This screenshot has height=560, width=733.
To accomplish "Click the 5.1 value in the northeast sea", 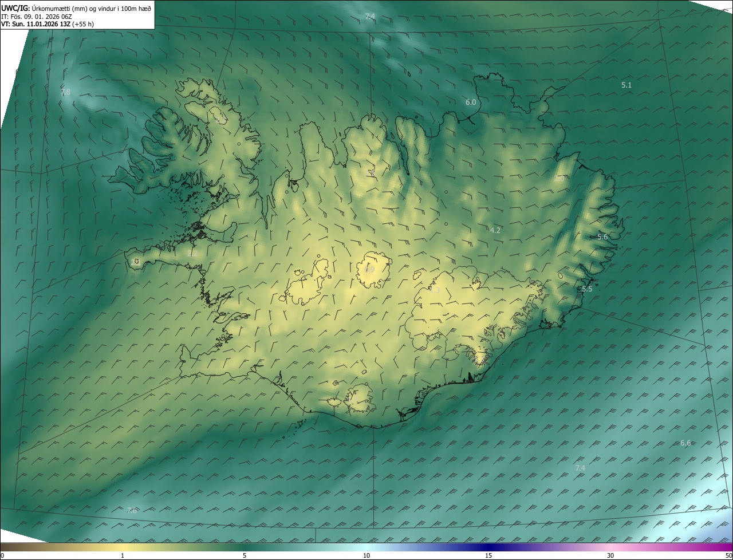I will pyautogui.click(x=626, y=85).
